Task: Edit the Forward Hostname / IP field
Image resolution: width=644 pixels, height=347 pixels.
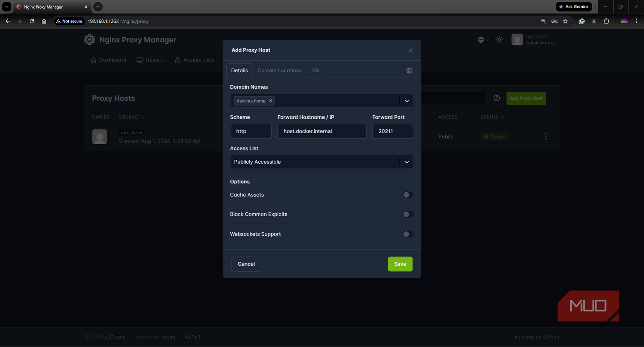Action: point(322,131)
